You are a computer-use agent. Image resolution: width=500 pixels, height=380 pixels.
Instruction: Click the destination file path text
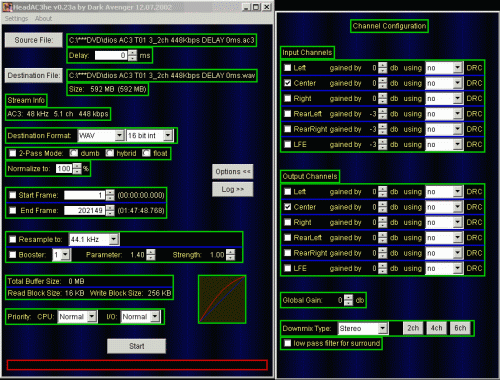pyautogui.click(x=162, y=75)
